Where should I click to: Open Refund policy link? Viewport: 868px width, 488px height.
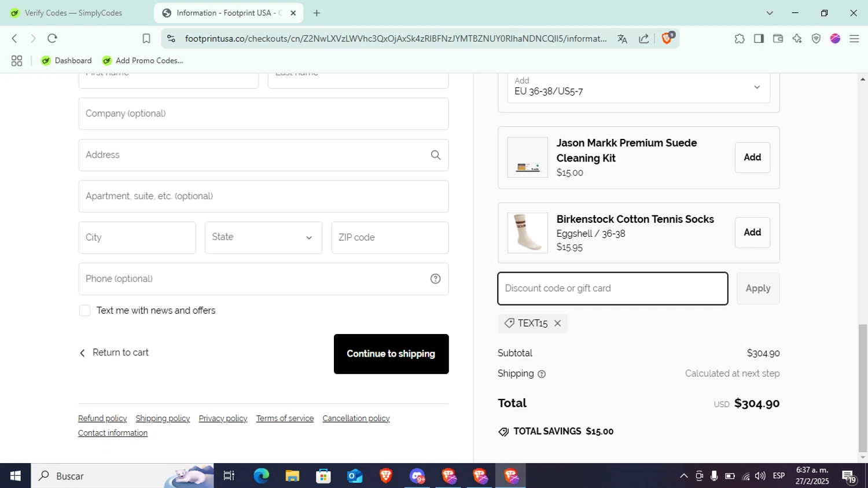102,419
